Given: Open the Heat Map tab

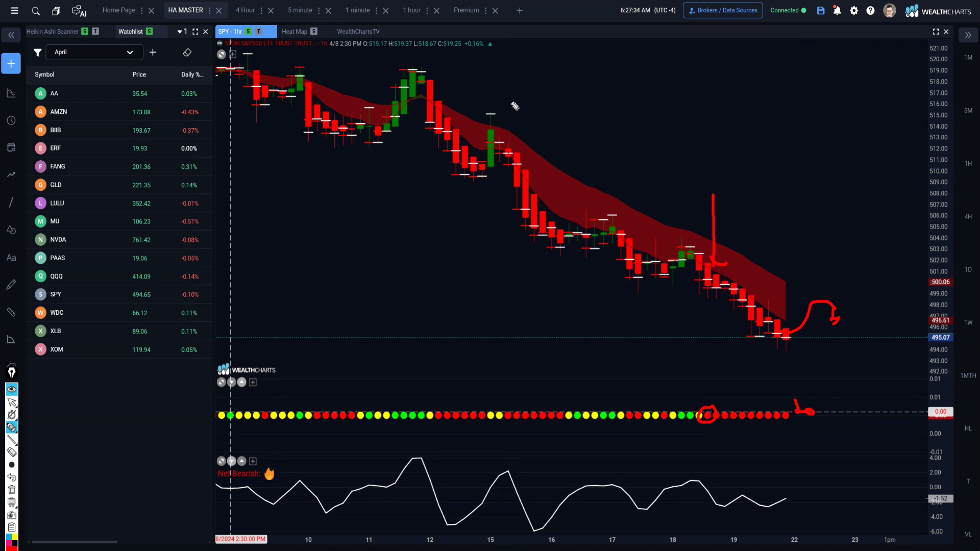Looking at the screenshot, I should click(x=295, y=31).
